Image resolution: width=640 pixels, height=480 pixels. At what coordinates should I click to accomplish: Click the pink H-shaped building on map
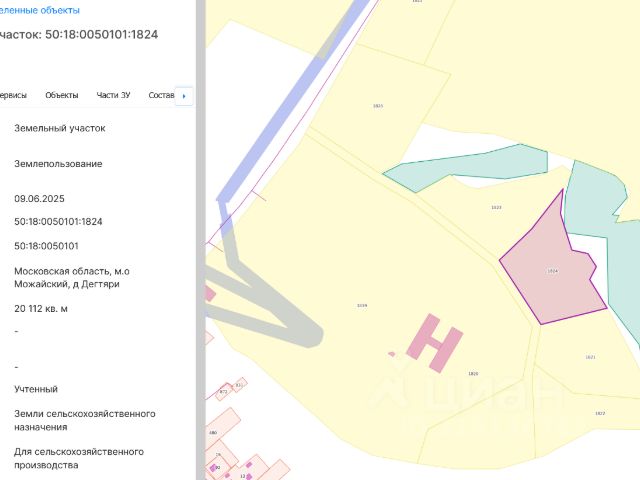435,343
